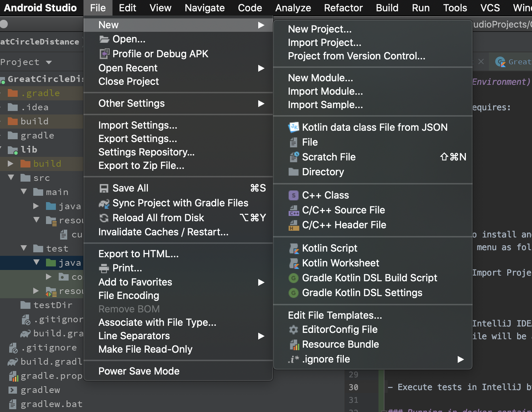Select the Scratch File icon entry
Screen dimensions: 532x412
pos(294,157)
